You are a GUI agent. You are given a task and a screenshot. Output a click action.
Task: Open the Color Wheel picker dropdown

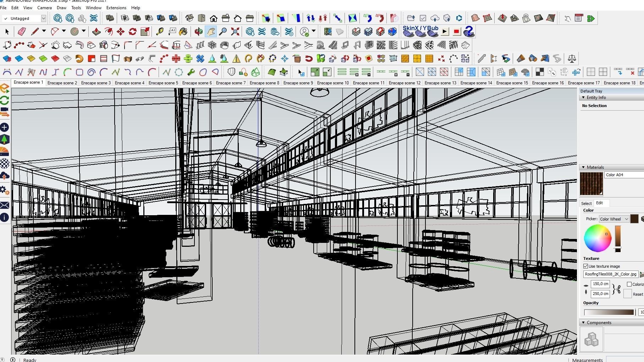click(x=614, y=219)
